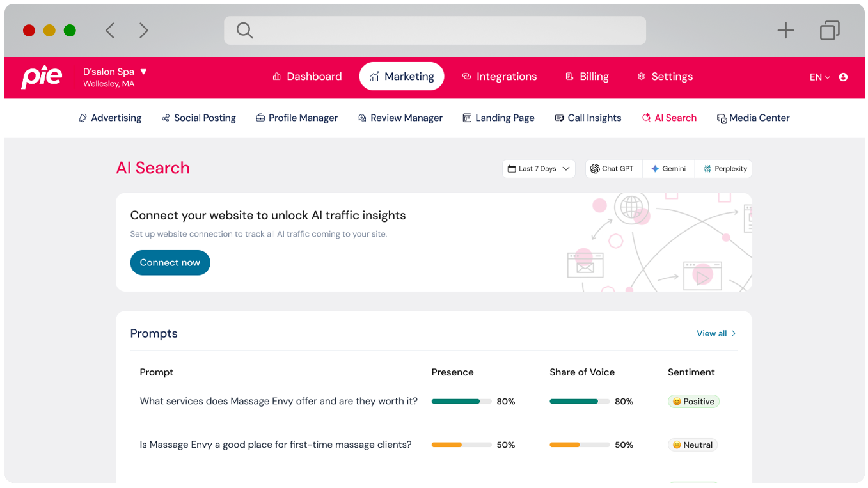Open a new browser tab with the plus icon

tap(785, 30)
